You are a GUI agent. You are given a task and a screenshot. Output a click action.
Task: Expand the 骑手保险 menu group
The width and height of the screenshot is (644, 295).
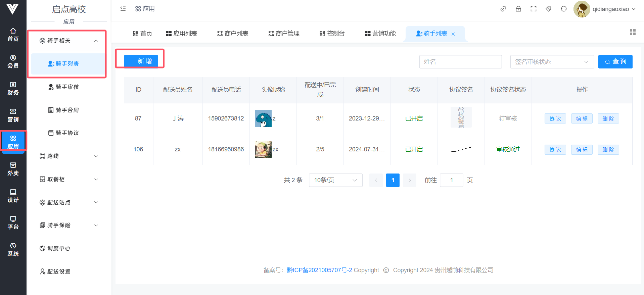pos(69,225)
